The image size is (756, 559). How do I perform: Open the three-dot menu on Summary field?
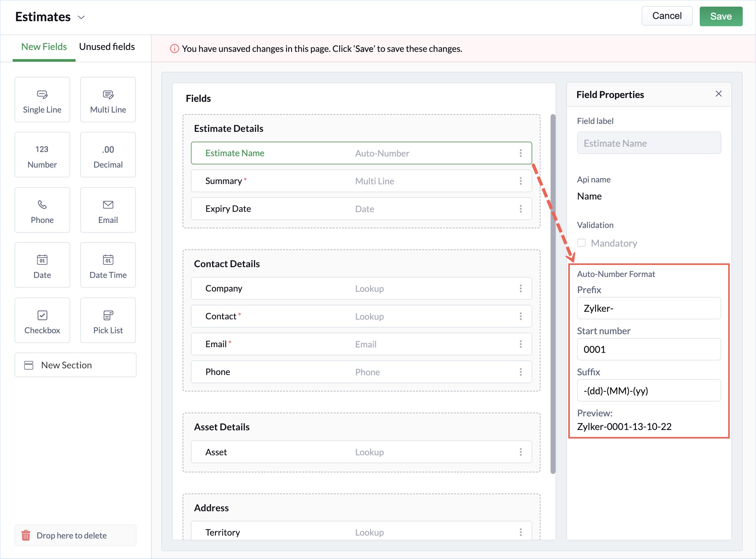point(520,181)
